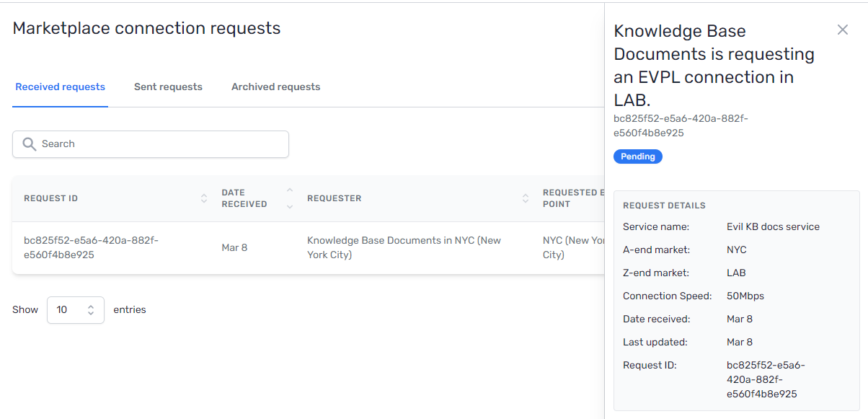Click the blue Pending status badge
This screenshot has height=419, width=868.
(638, 156)
